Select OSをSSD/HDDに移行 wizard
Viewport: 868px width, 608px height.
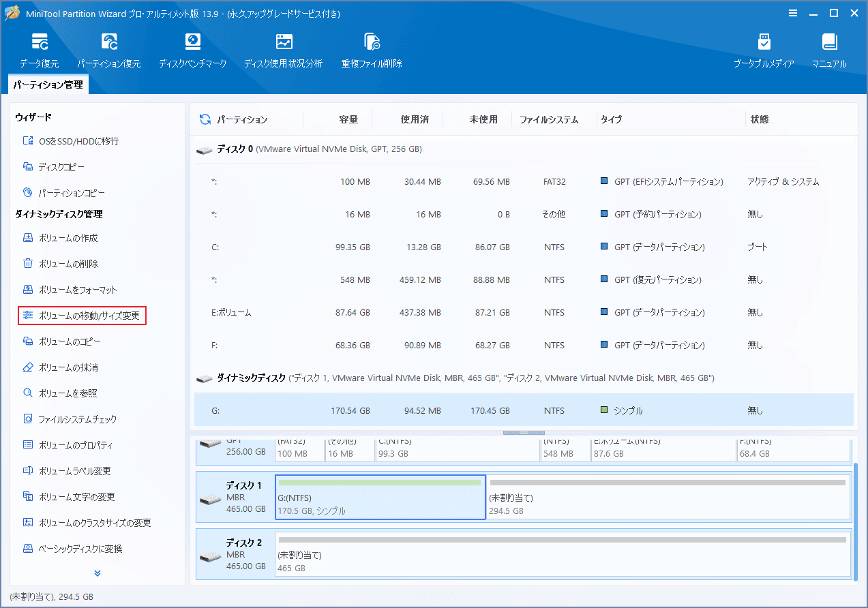[71, 141]
